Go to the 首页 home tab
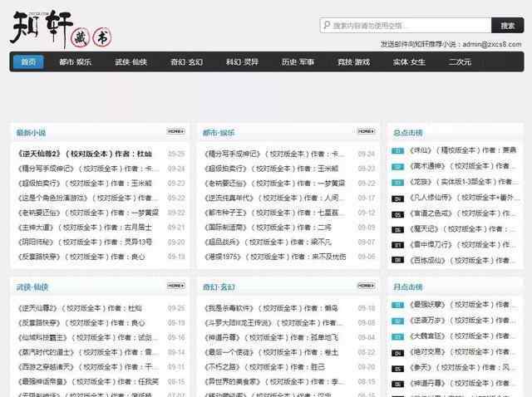The width and height of the screenshot is (532, 397). [28, 62]
